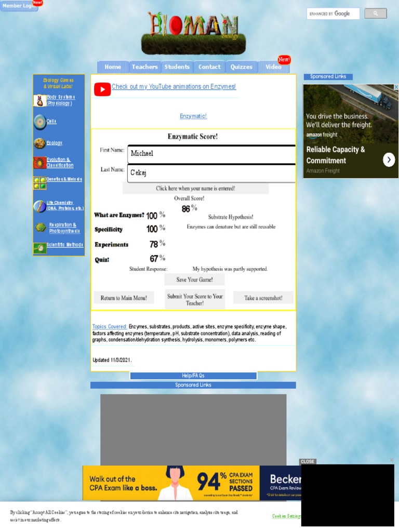This screenshot has width=399, height=532.
Task: Click the 'Enzymatic Score!' heading
Action: click(x=193, y=137)
